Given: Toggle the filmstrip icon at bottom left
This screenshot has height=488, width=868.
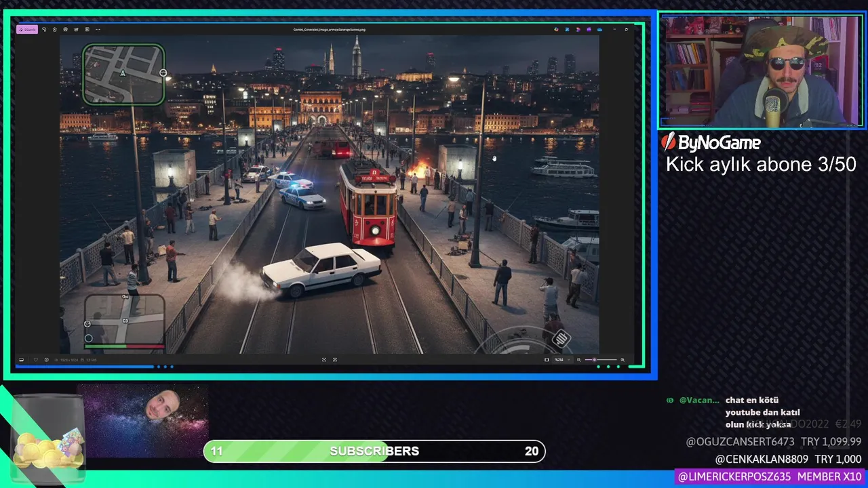Looking at the screenshot, I should tap(21, 360).
